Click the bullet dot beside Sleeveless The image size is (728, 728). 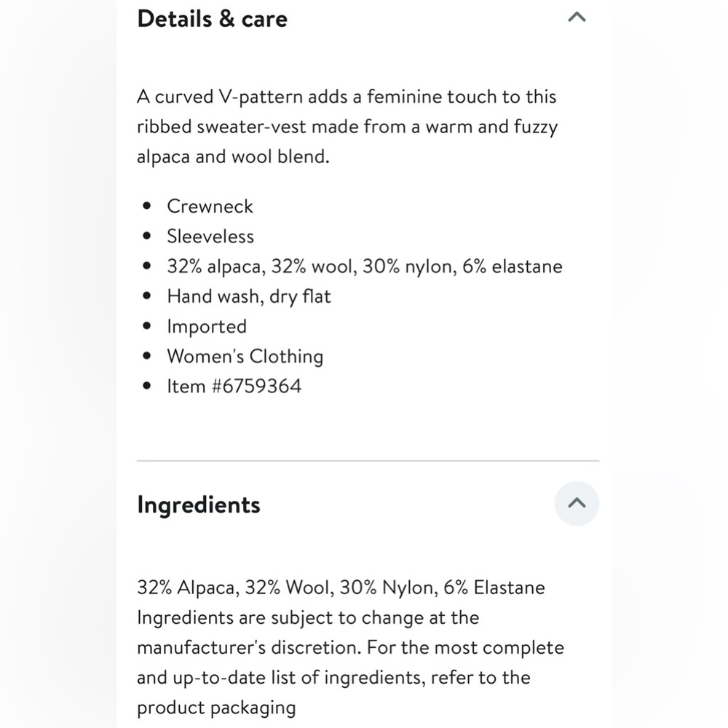pos(147,236)
